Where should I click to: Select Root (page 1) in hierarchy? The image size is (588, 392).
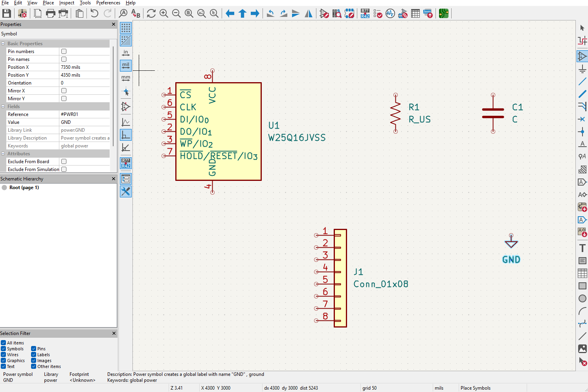(24, 188)
